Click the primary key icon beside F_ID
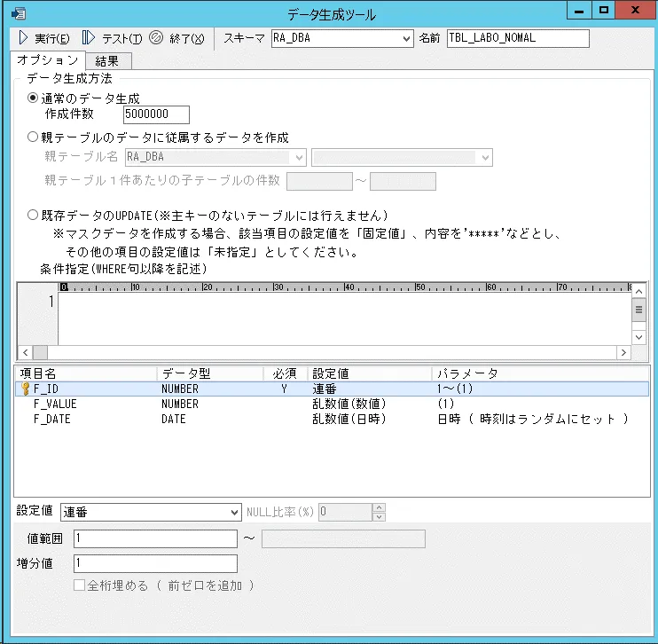 click(26, 389)
